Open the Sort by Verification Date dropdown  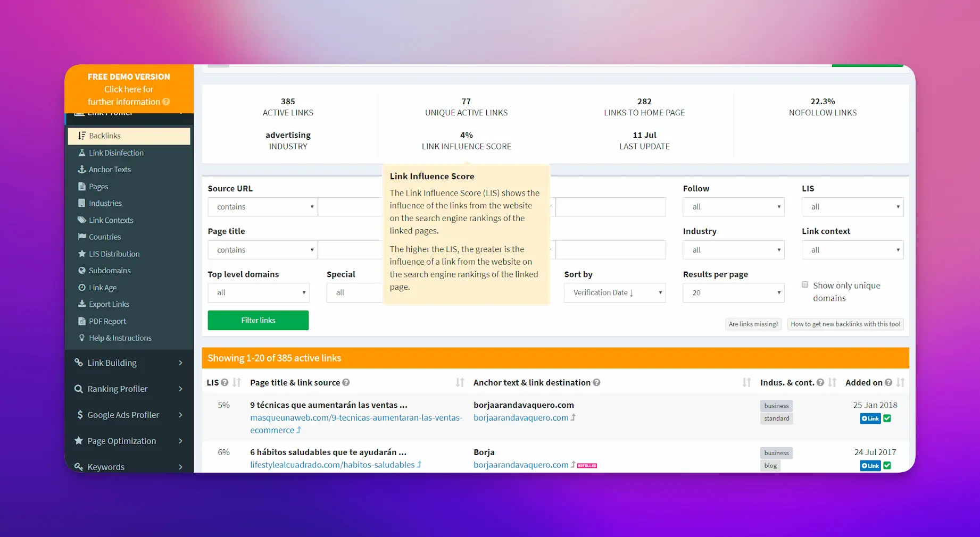(614, 292)
